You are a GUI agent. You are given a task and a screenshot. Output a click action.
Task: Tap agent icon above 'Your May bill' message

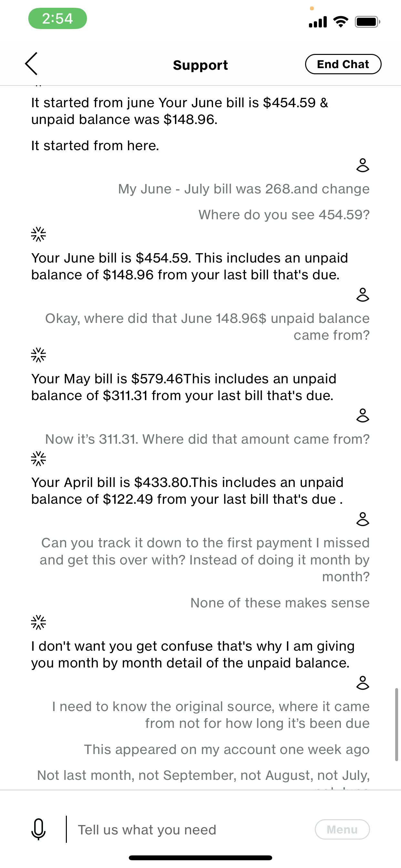coord(38,355)
